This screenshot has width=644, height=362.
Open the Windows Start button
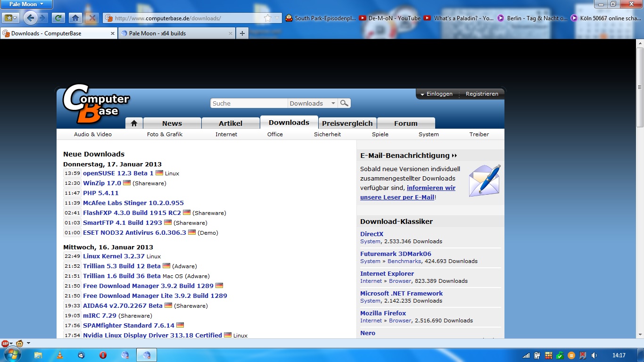point(13,355)
